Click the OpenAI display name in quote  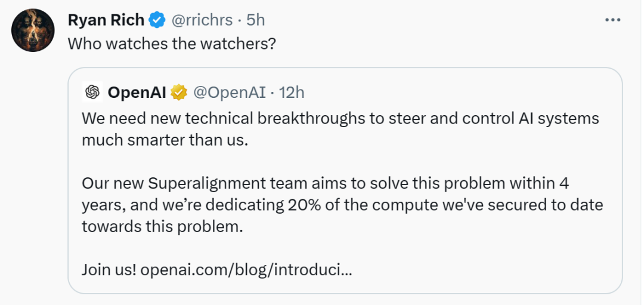[137, 93]
